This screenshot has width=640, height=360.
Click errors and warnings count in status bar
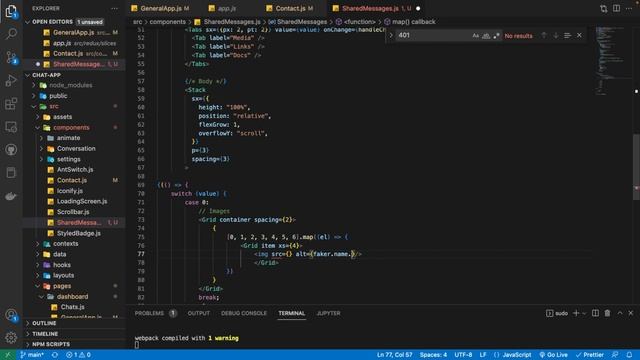coord(78,355)
